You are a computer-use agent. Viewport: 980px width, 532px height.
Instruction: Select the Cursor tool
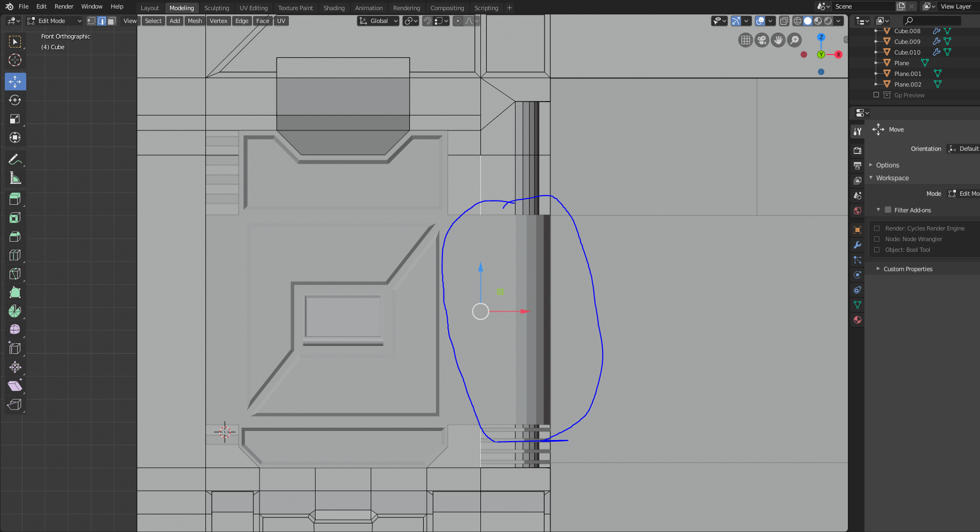[15, 60]
